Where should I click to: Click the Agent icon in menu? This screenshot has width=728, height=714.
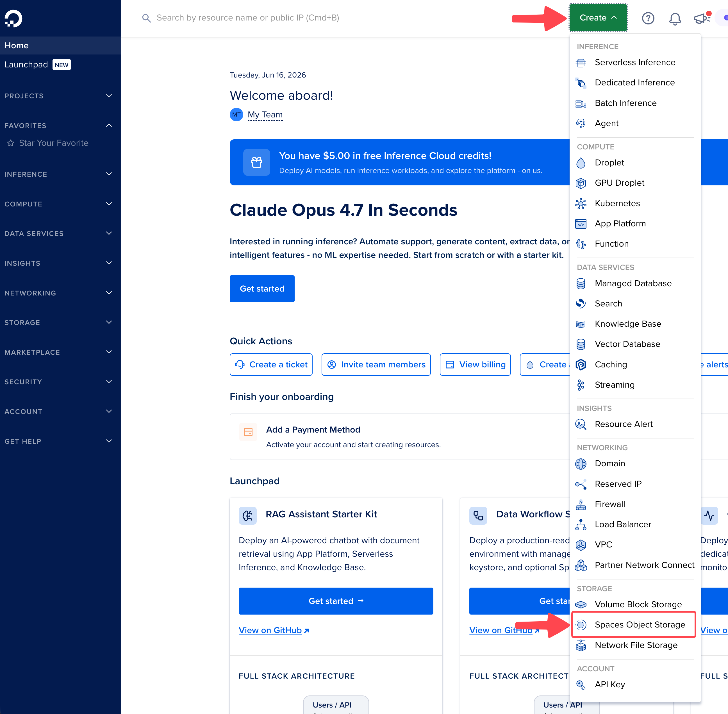point(581,123)
